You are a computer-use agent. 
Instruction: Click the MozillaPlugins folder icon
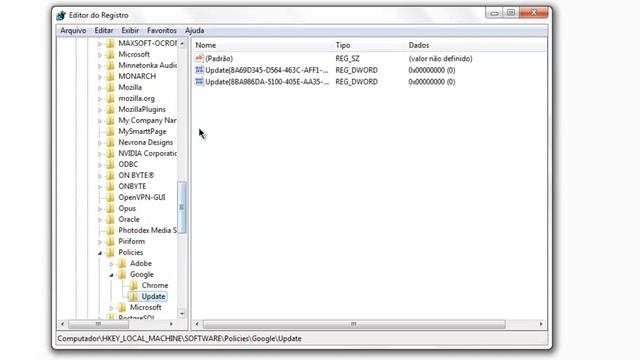110,109
